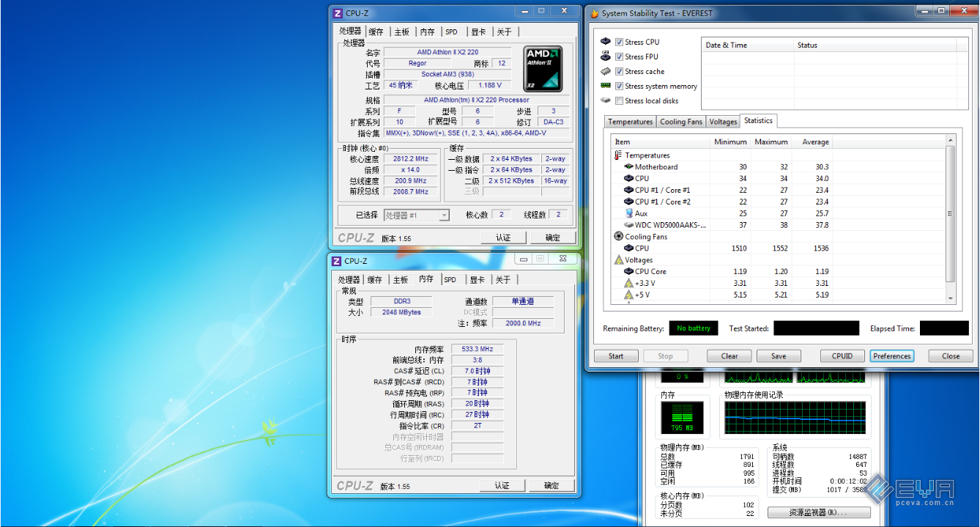Click the voltage icon beside +5 V

point(628,295)
